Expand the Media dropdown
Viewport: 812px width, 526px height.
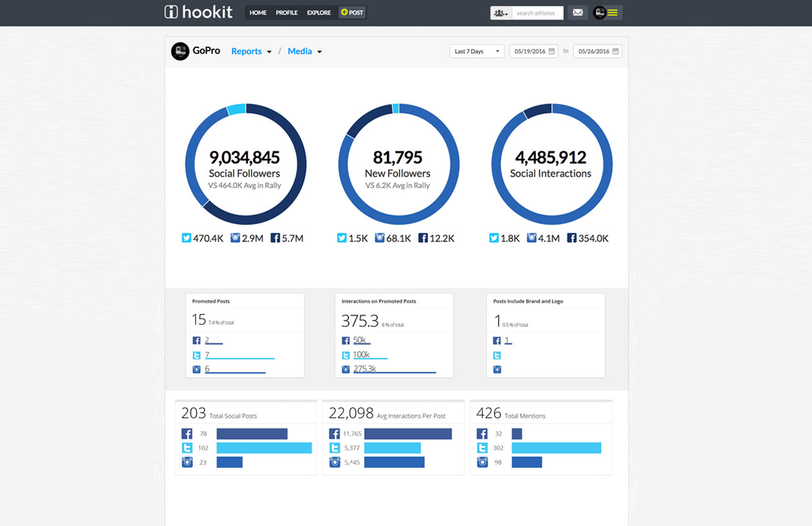[x=304, y=51]
